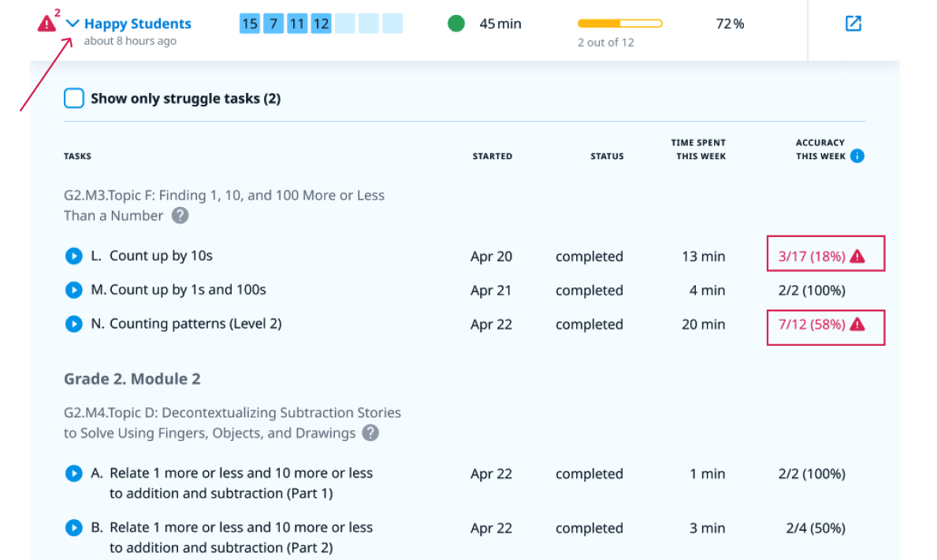This screenshot has width=937, height=560.
Task: Play Count up by 1s and 100s
Action: [x=73, y=290]
